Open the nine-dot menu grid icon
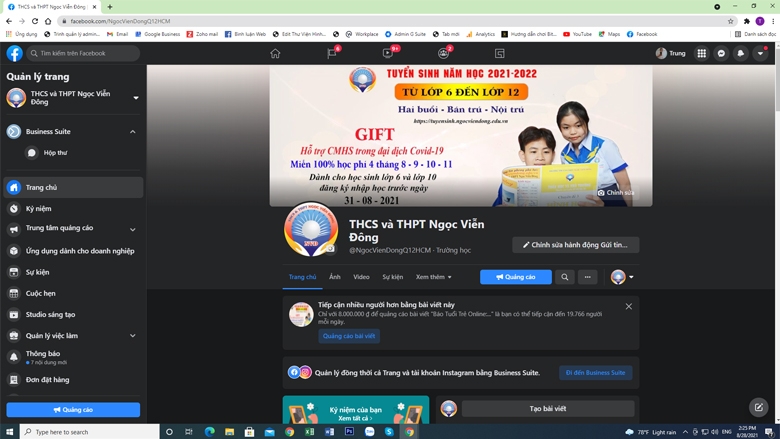Viewport: 780px width, 439px height. pyautogui.click(x=701, y=53)
